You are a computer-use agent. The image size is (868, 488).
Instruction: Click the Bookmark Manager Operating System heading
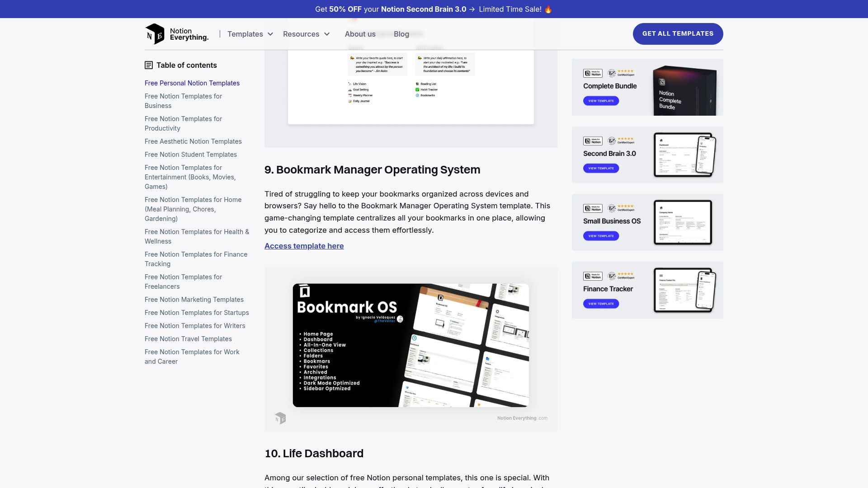pyautogui.click(x=372, y=170)
